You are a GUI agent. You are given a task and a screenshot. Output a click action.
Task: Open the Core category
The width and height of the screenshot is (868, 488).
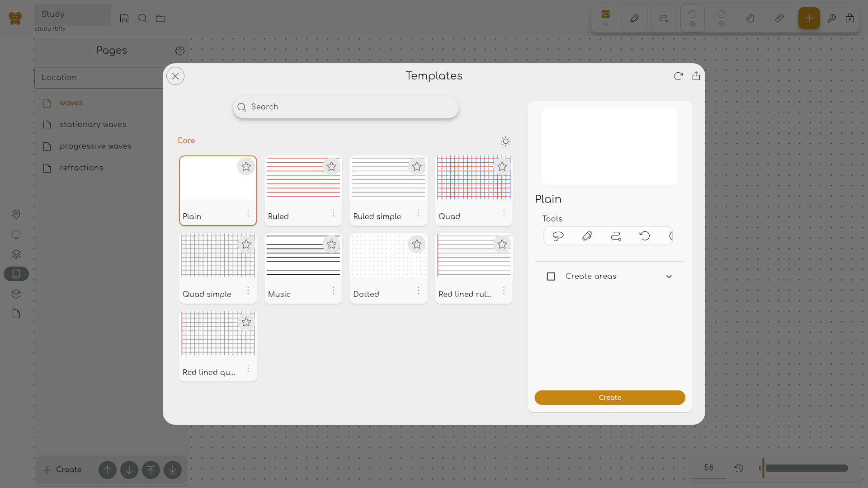click(x=186, y=141)
